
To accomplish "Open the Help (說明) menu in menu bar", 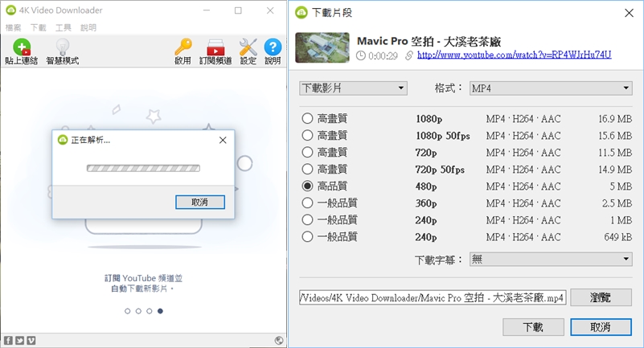I will pos(88,27).
